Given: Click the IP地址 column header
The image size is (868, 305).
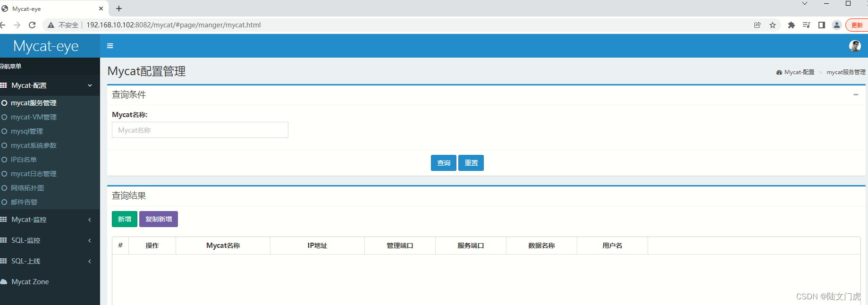Looking at the screenshot, I should point(318,246).
